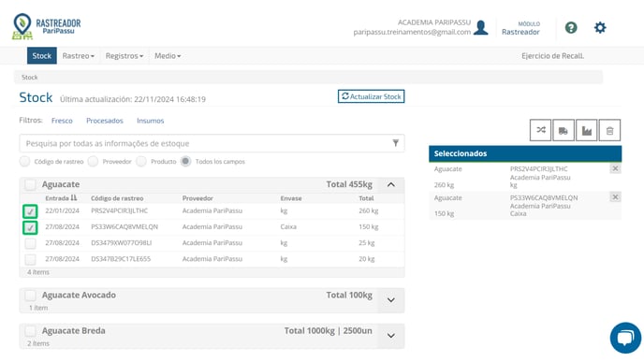Click the paripassu.treinamentos@gmail.com account text
The image size is (644, 362).
[x=412, y=32]
